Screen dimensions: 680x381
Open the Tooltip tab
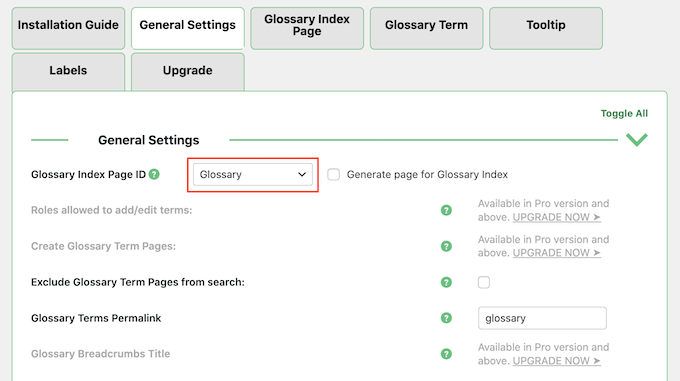546,28
